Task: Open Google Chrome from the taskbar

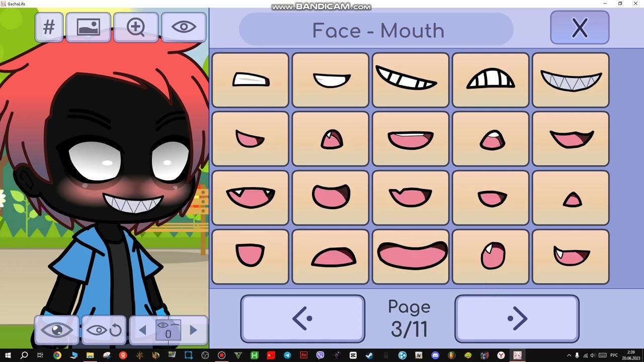Action: pyautogui.click(x=57, y=355)
